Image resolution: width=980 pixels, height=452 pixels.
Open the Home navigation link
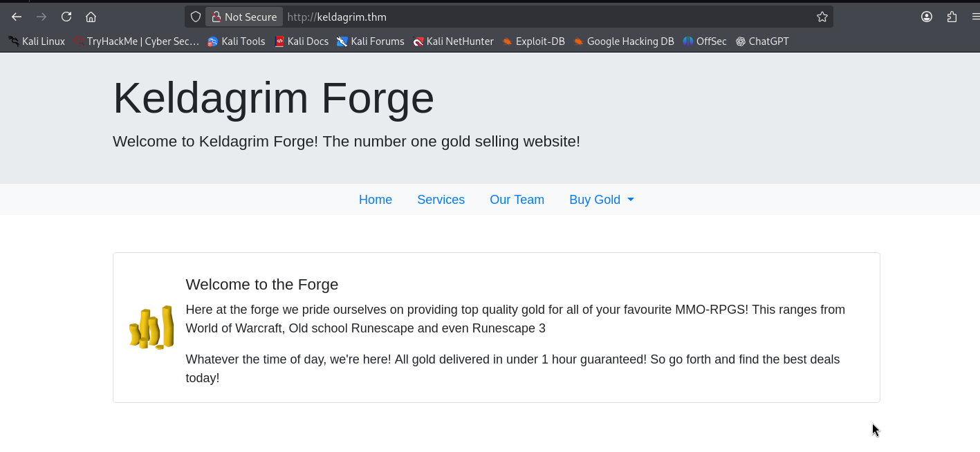376,200
